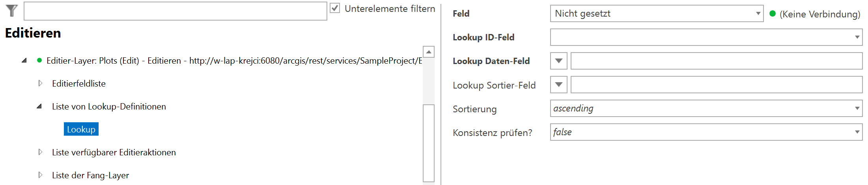Expand Liste verfügbarer Editieraktionen

click(40, 152)
